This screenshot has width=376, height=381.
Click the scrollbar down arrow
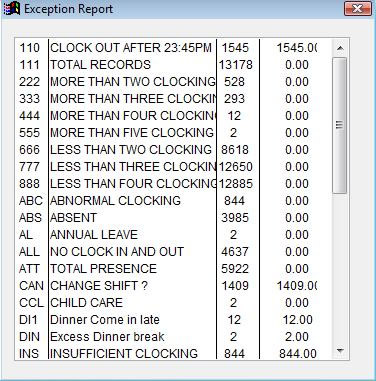point(340,351)
